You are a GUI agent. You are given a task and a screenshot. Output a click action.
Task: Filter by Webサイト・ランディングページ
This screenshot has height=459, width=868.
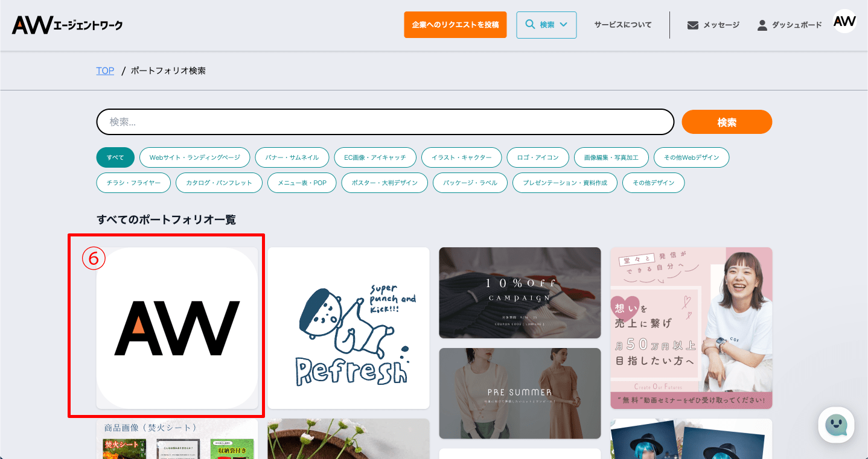[195, 157]
